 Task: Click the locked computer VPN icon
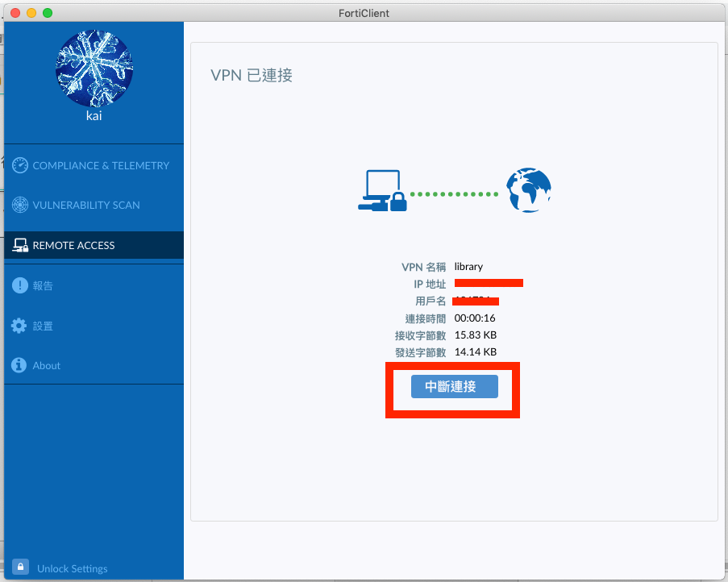click(383, 191)
